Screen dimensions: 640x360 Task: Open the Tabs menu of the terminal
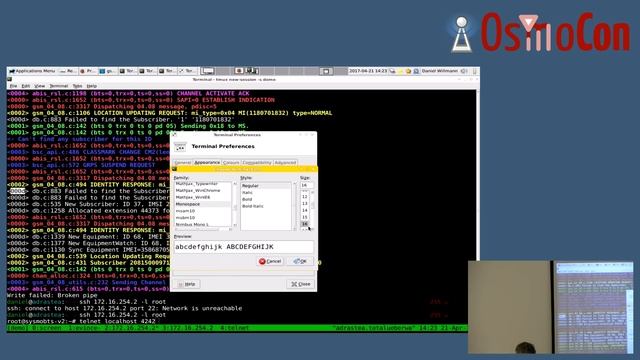pyautogui.click(x=78, y=86)
